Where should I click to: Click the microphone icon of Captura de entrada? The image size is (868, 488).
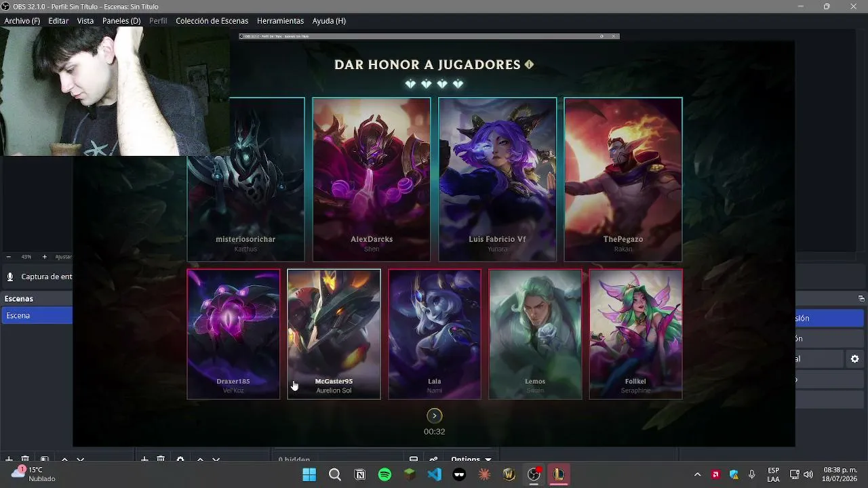[x=10, y=277]
